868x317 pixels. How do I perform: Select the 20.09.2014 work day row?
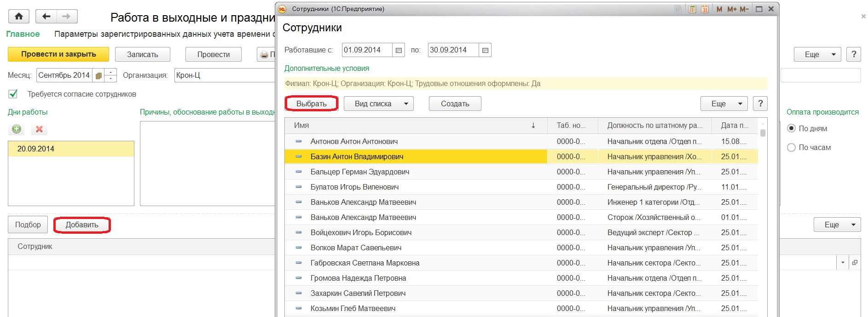(x=71, y=149)
